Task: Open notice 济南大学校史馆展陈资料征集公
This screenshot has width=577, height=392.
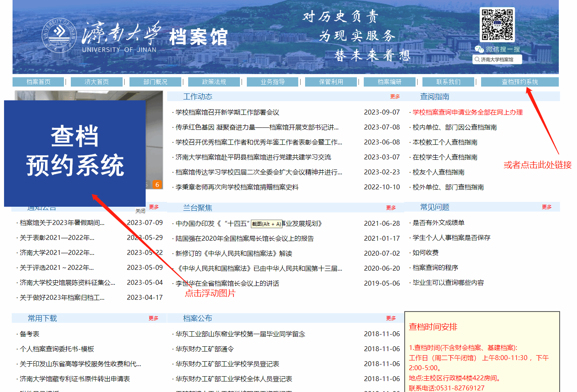Action: coord(68,282)
